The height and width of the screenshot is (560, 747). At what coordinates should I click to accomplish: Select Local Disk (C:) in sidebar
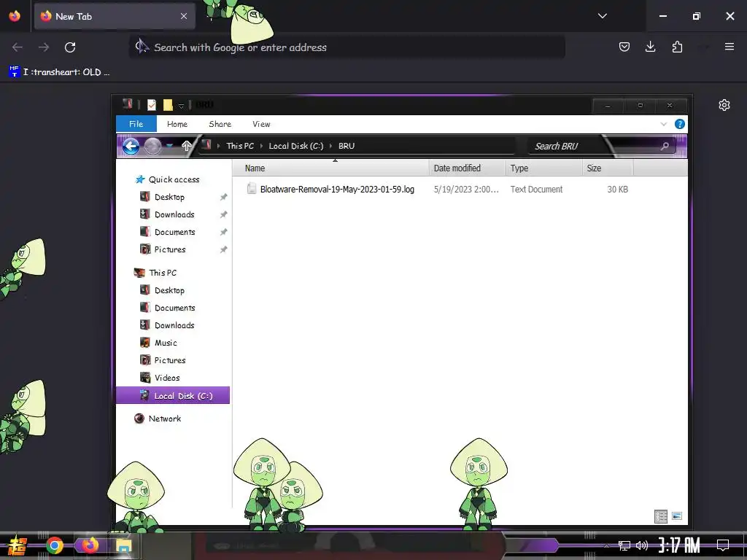(x=173, y=395)
